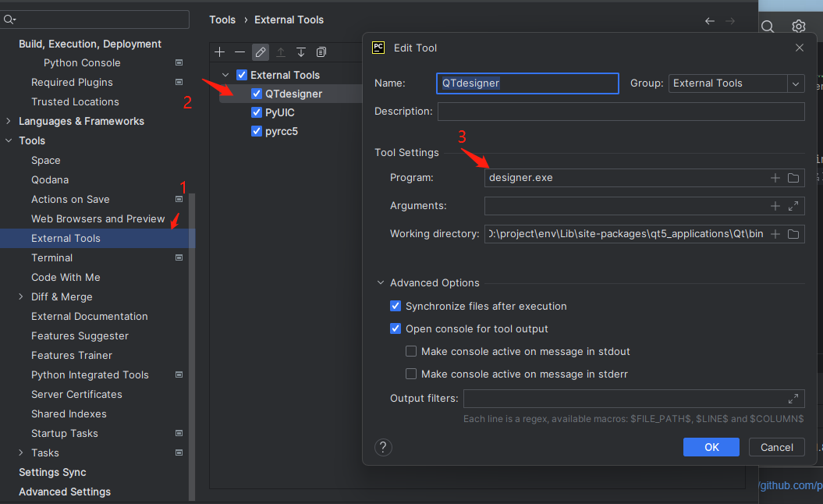This screenshot has width=823, height=504.
Task: Expand the Arguments field editor
Action: click(793, 206)
